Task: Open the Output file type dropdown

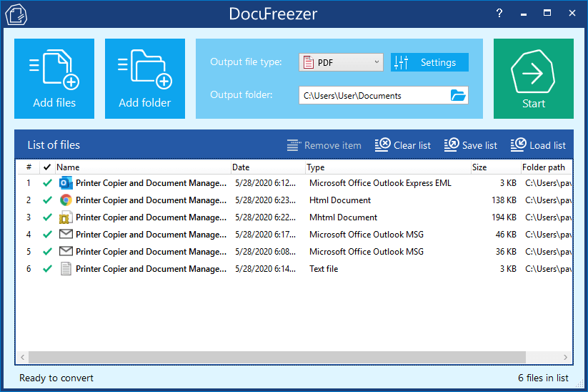Action: coord(342,62)
